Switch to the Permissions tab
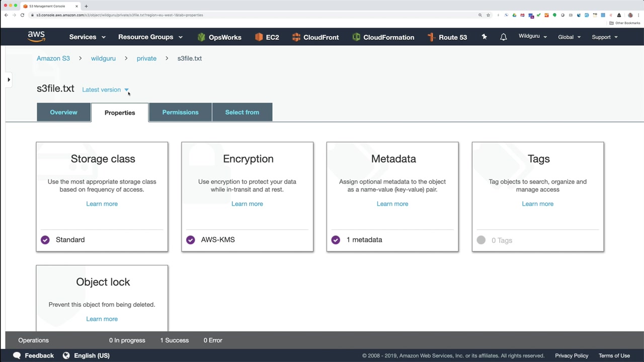The image size is (644, 362). click(180, 112)
